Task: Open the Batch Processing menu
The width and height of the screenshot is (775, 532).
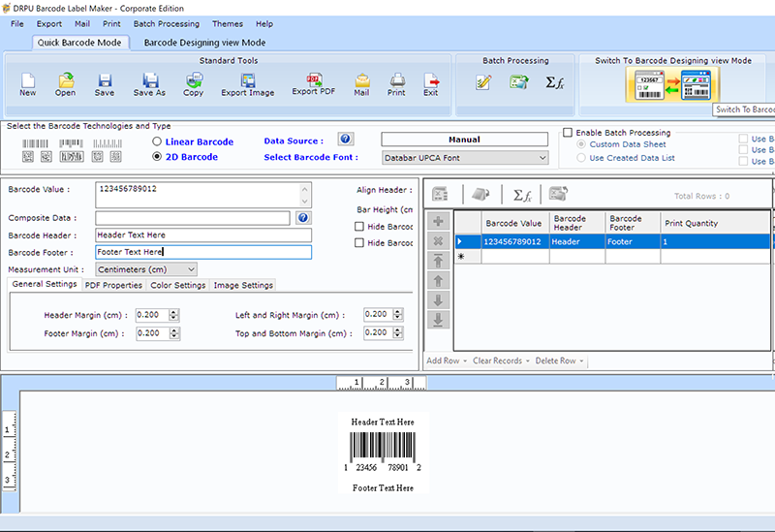Action: (x=167, y=23)
